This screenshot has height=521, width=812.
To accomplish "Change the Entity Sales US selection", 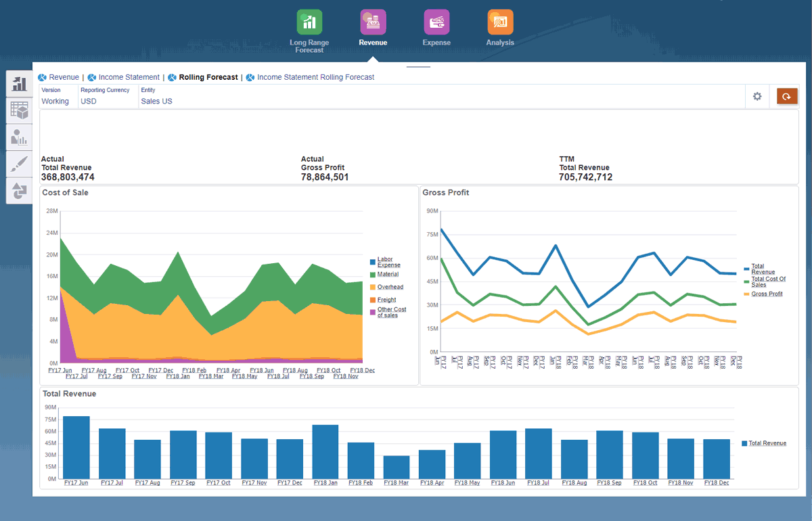I will click(x=156, y=101).
